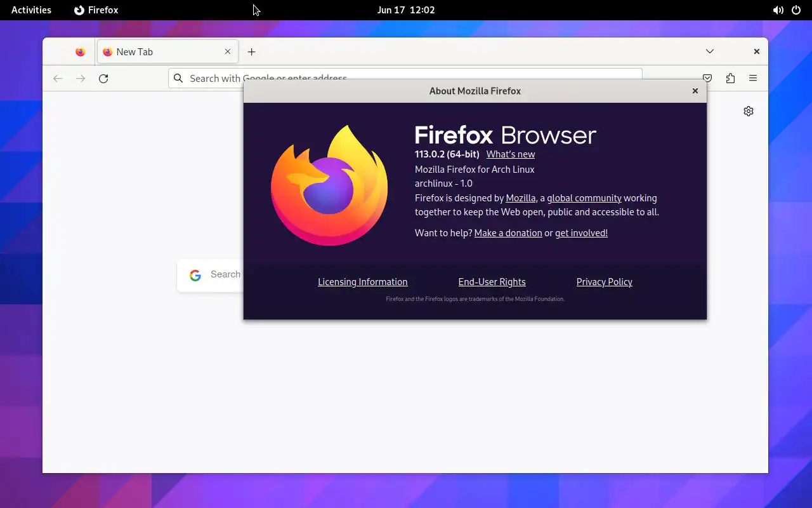Open a new tab with plus button
The image size is (812, 508).
[252, 52]
